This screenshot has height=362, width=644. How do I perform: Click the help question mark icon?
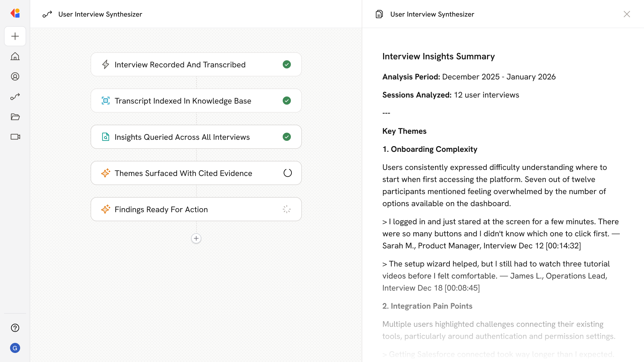point(15,328)
